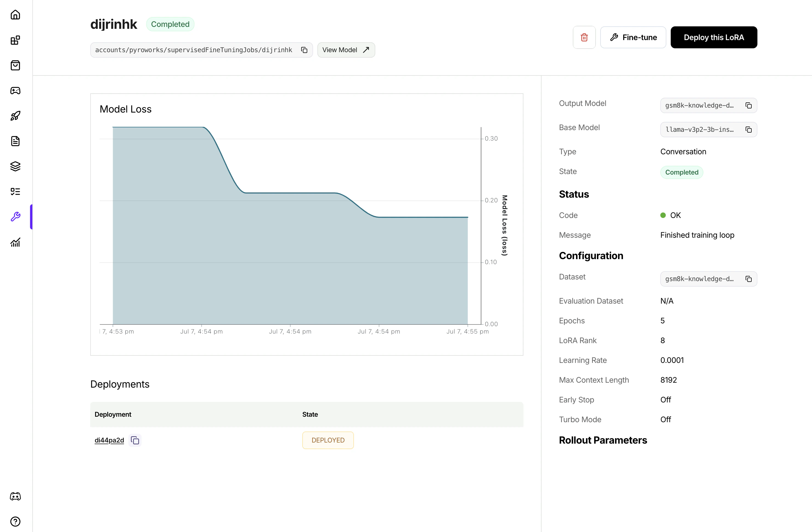Image resolution: width=812 pixels, height=532 pixels.
Task: Open the stacked layers sidebar icon
Action: pos(15,166)
